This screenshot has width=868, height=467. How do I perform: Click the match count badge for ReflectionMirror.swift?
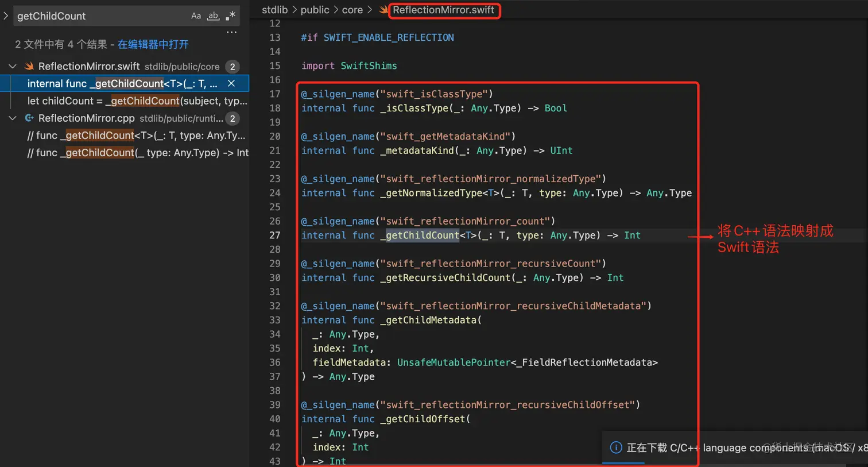232,67
